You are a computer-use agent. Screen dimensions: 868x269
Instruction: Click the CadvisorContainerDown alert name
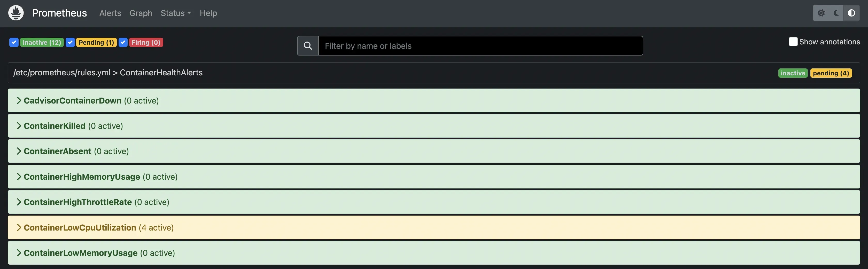[x=72, y=101]
